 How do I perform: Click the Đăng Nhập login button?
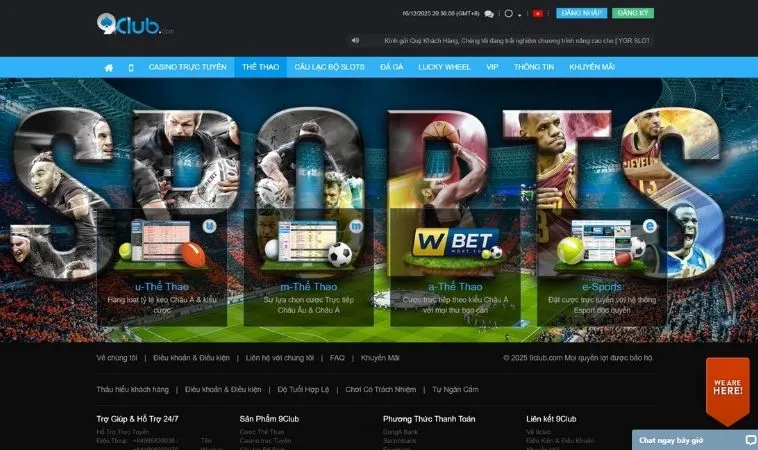point(582,13)
